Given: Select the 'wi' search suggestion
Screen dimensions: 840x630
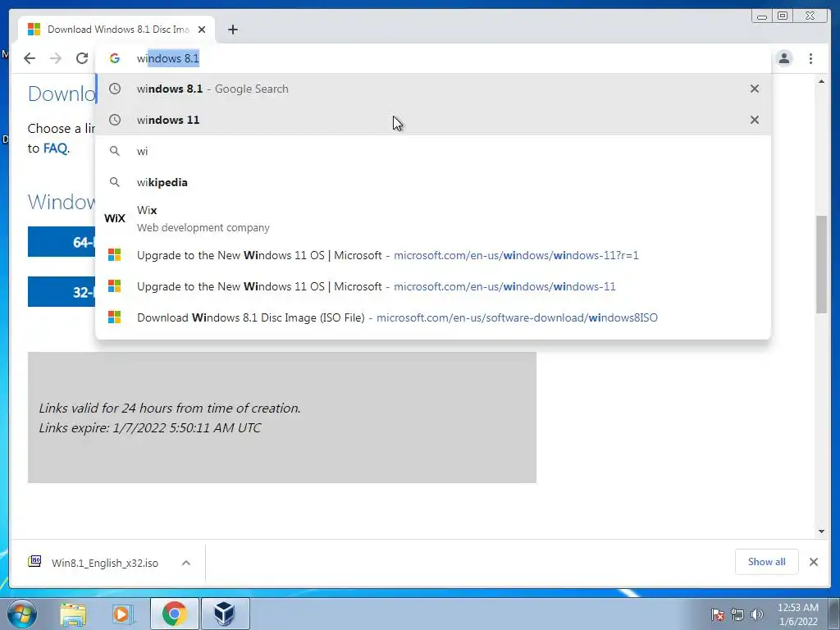Looking at the screenshot, I should click(433, 151).
